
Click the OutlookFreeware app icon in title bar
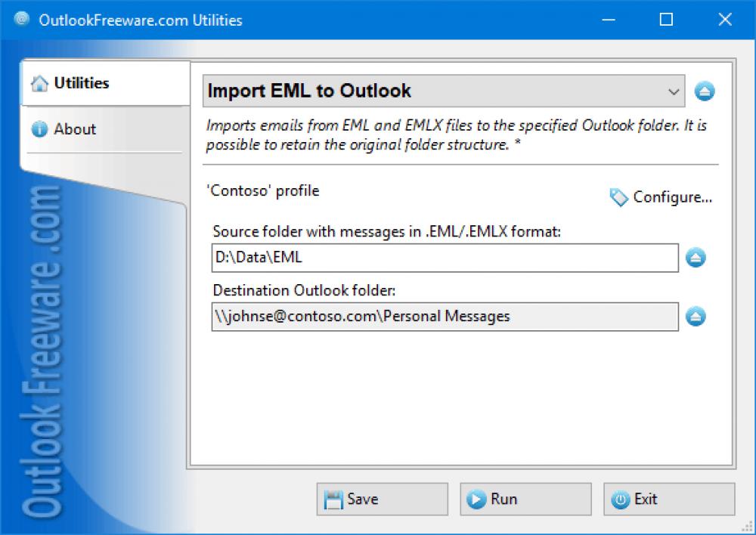tap(20, 20)
